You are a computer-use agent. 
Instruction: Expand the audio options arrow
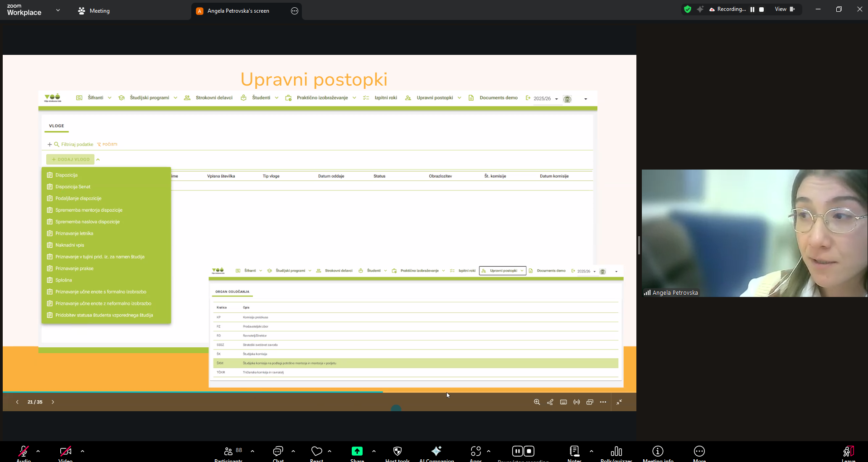38,451
